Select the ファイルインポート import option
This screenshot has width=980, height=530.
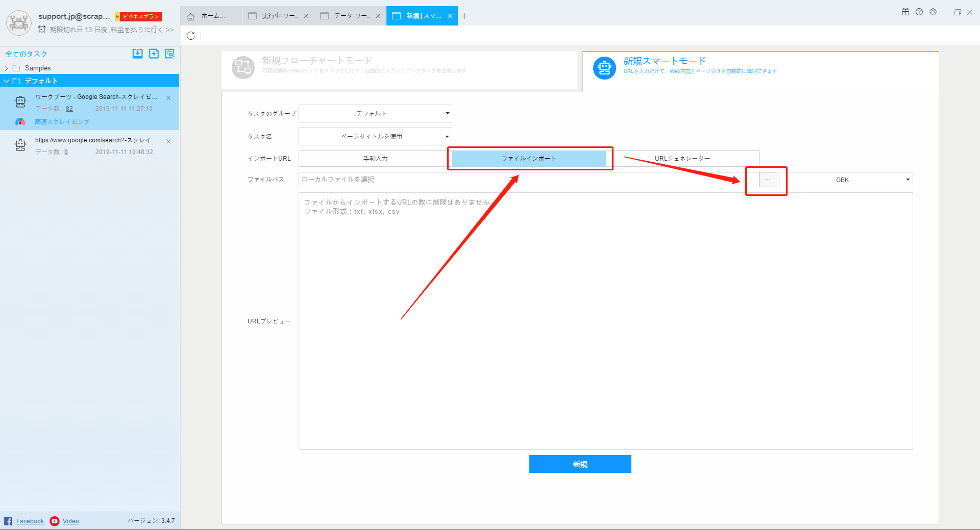(529, 159)
